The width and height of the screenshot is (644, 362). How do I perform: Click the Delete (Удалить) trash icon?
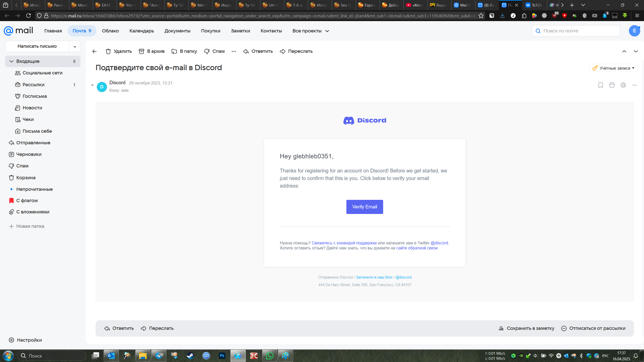[x=108, y=51]
